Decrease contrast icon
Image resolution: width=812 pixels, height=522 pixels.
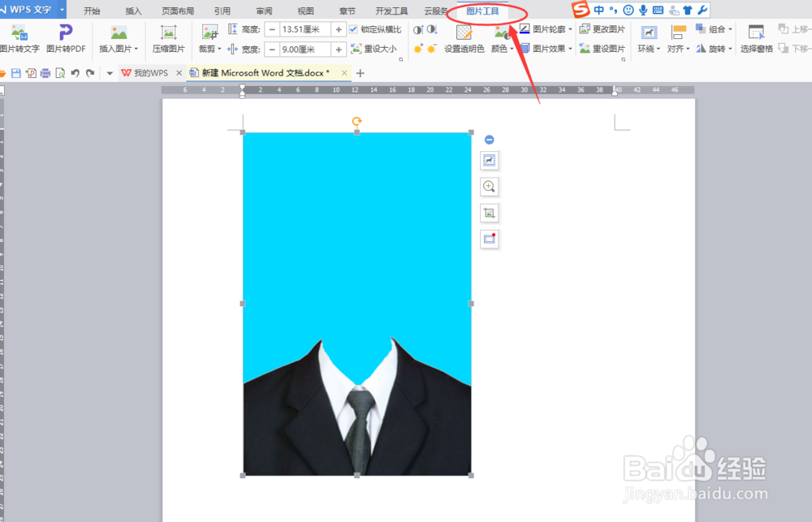tap(432, 30)
